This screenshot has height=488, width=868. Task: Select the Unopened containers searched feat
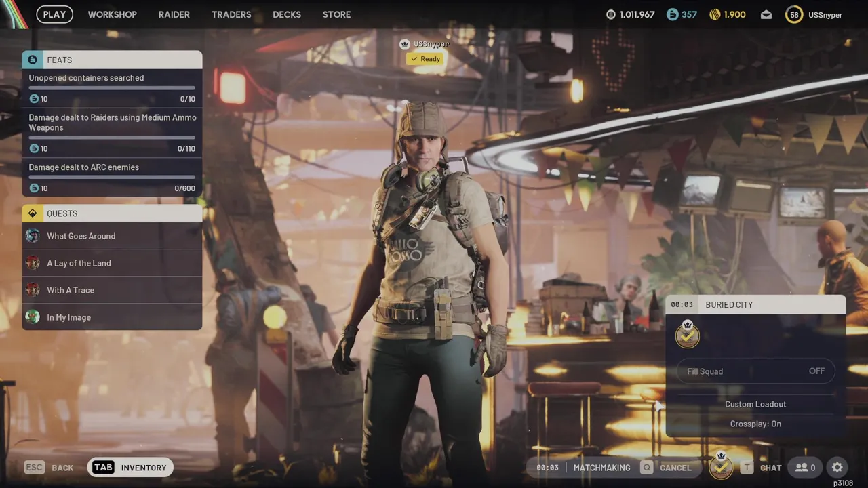click(x=112, y=88)
